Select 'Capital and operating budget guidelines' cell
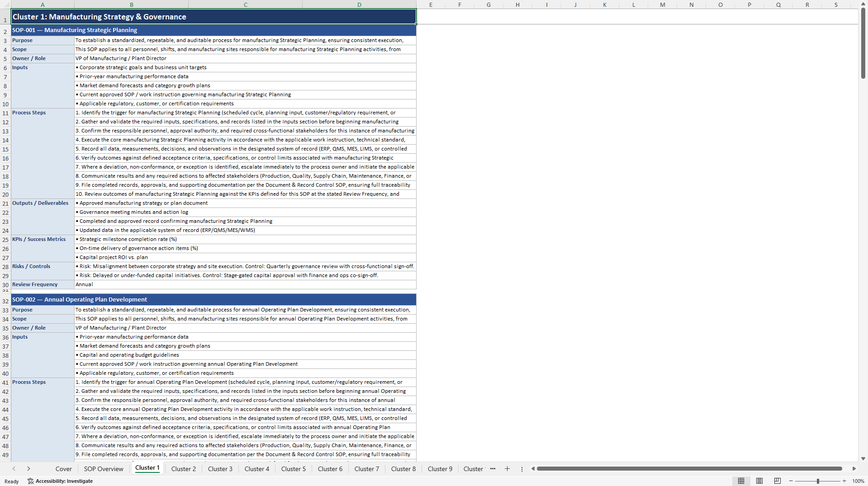This screenshot has height=486, width=868. click(x=245, y=355)
